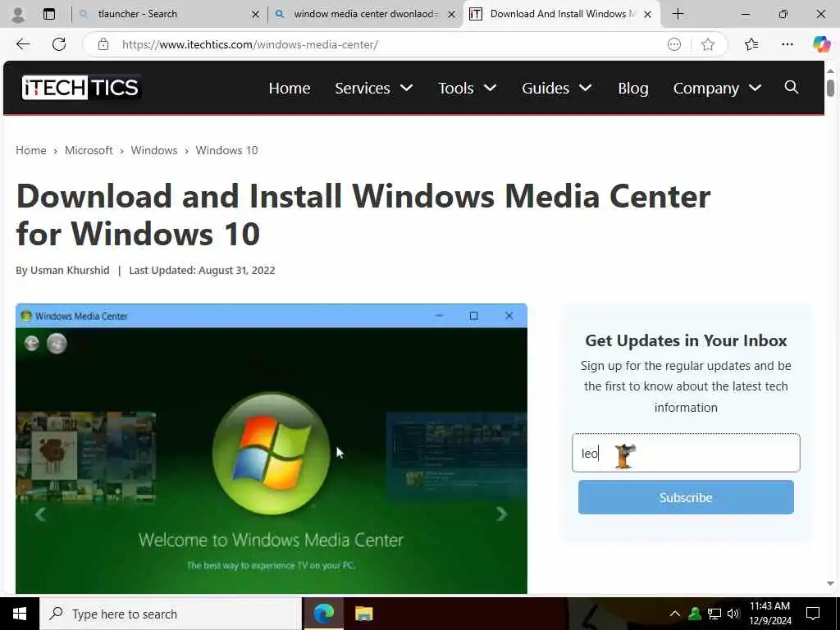
Task: Launch Copilot from the toolbar icon
Action: tap(820, 44)
